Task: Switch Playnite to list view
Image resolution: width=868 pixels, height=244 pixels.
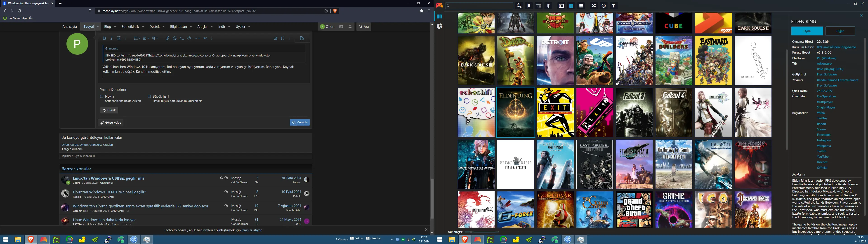Action: click(581, 6)
